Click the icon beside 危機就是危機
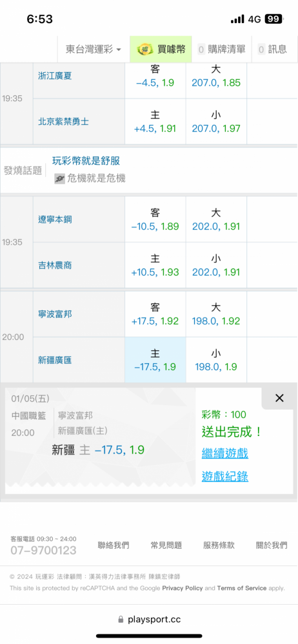Screen dimensions: 298x644 pos(60,178)
